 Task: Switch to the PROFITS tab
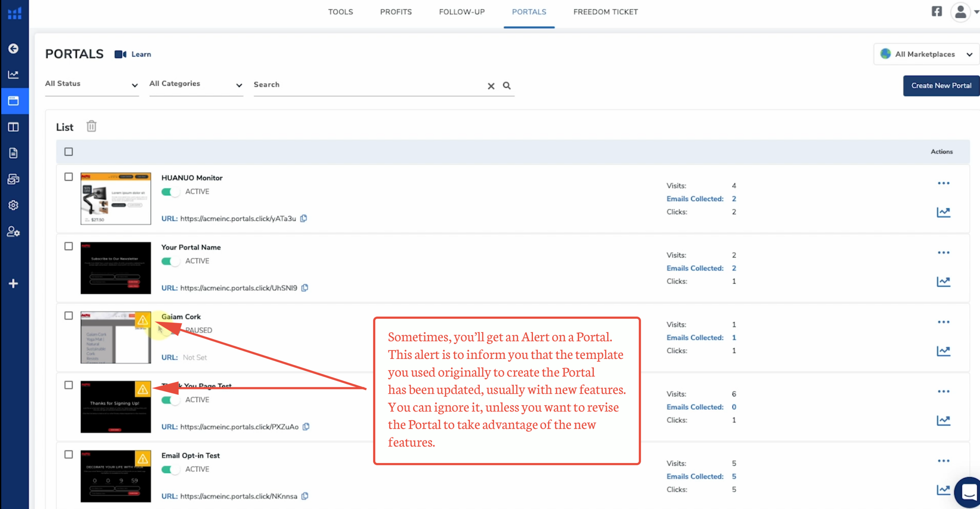(x=396, y=12)
